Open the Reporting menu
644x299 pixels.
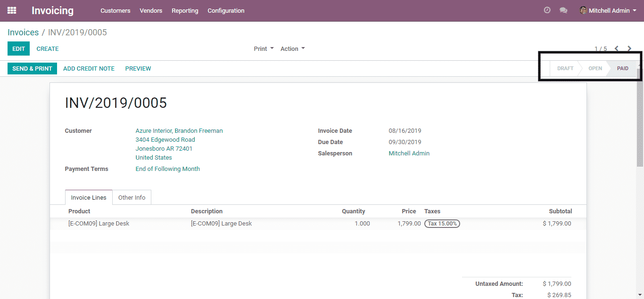[185, 10]
